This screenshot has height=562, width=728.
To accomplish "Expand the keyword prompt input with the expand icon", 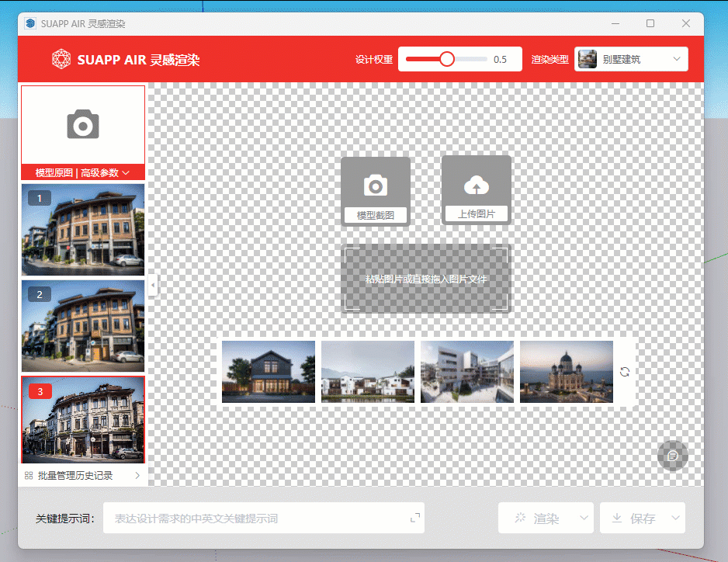I will 415,518.
